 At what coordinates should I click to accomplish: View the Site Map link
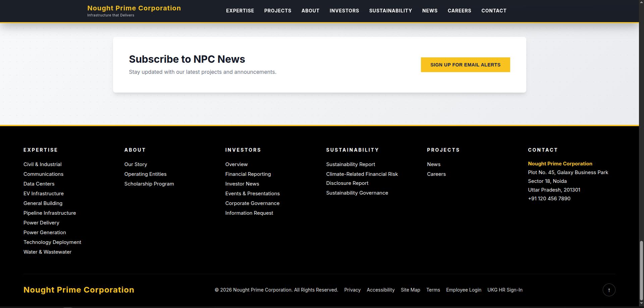[x=410, y=290]
